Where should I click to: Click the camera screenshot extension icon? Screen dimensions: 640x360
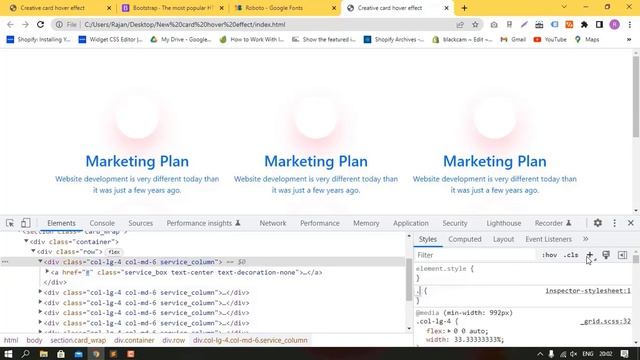click(x=494, y=24)
